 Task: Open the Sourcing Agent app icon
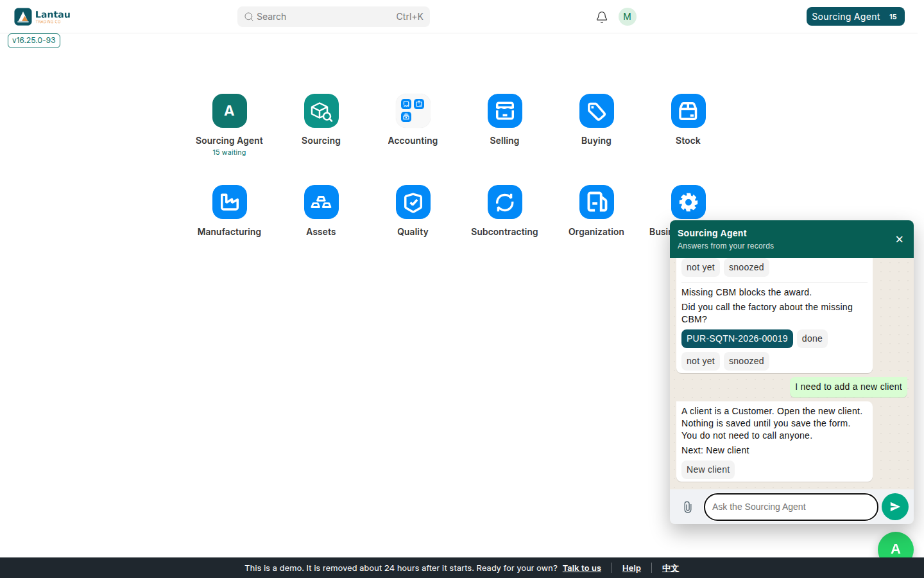(x=229, y=111)
